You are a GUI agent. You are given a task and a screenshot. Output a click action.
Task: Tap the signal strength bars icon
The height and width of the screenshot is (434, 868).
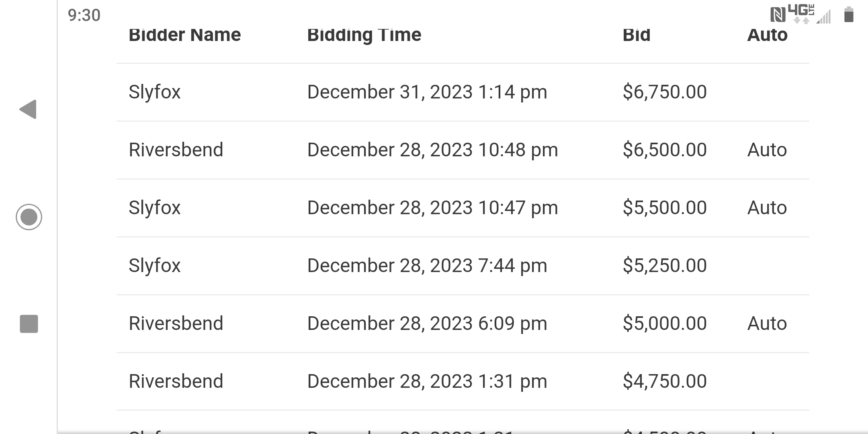824,17
